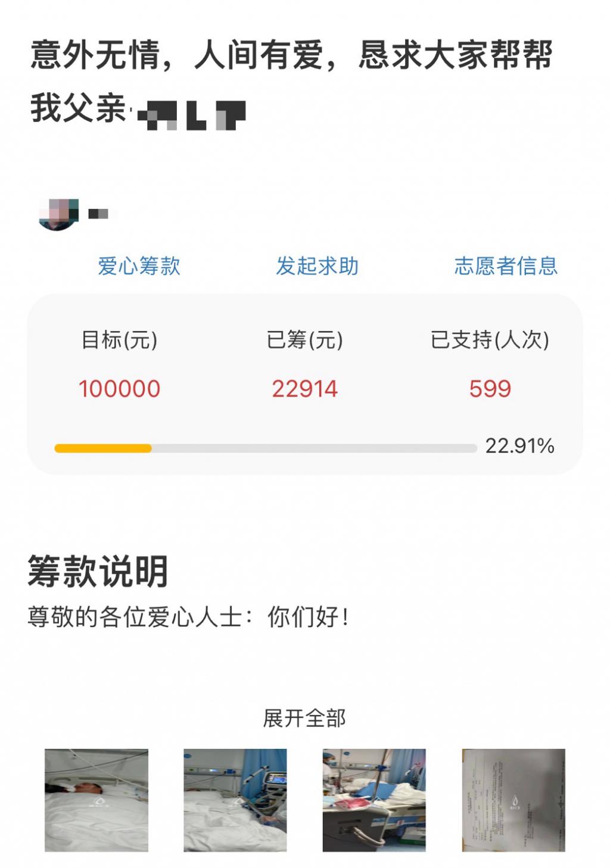The width and height of the screenshot is (610, 868).
Task: Tap the raised amount 22914
Action: coord(305,389)
